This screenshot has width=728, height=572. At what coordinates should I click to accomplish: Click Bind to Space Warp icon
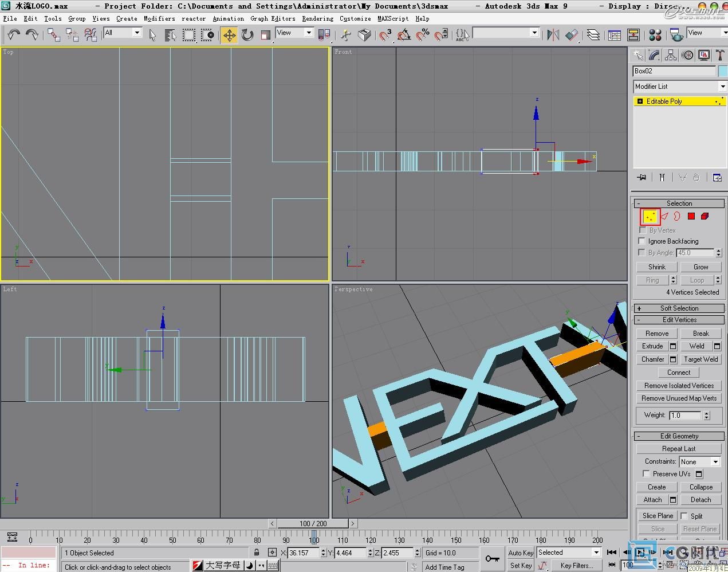click(x=90, y=35)
